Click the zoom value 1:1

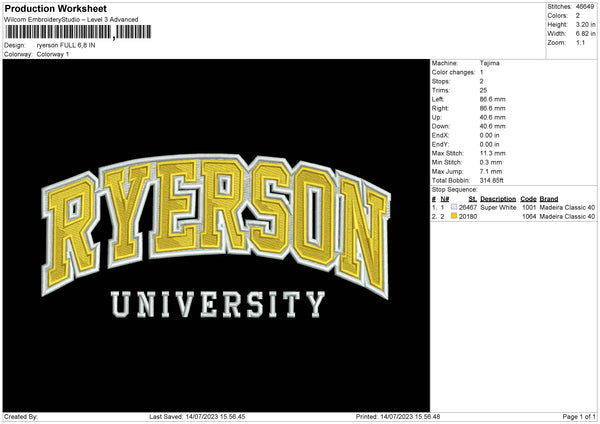click(580, 42)
